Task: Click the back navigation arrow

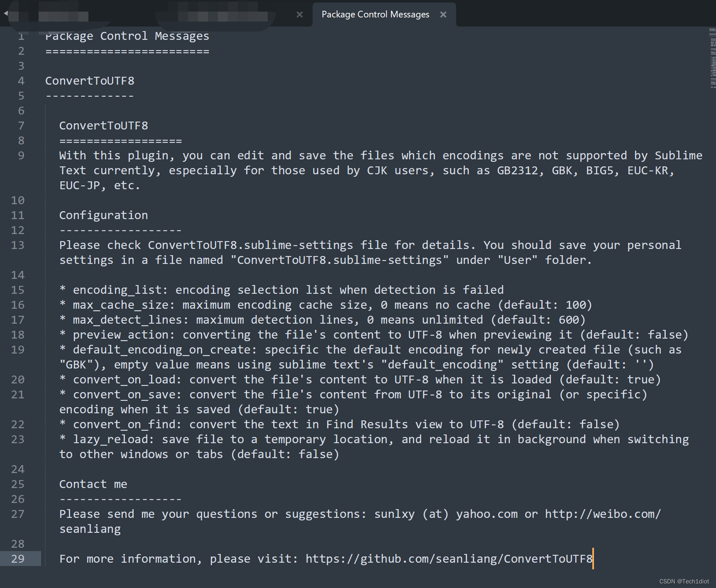Action: click(x=6, y=13)
